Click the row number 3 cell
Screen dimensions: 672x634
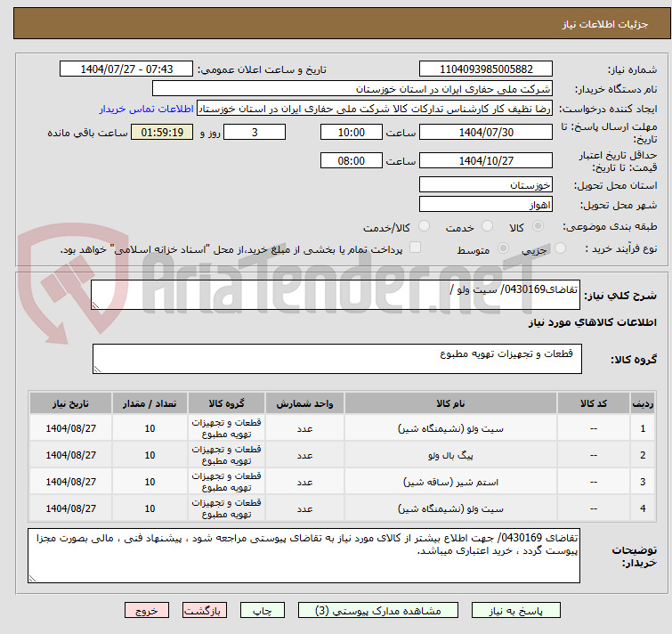[x=643, y=482]
